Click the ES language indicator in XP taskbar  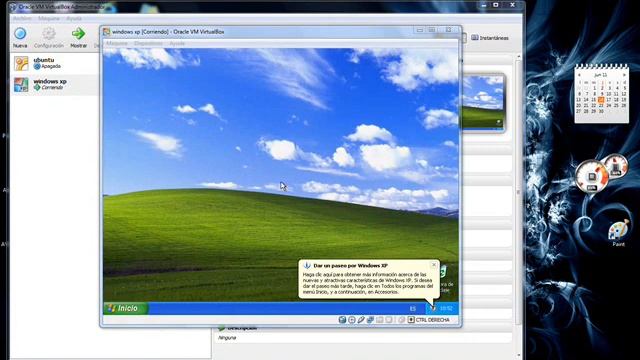[413, 309]
